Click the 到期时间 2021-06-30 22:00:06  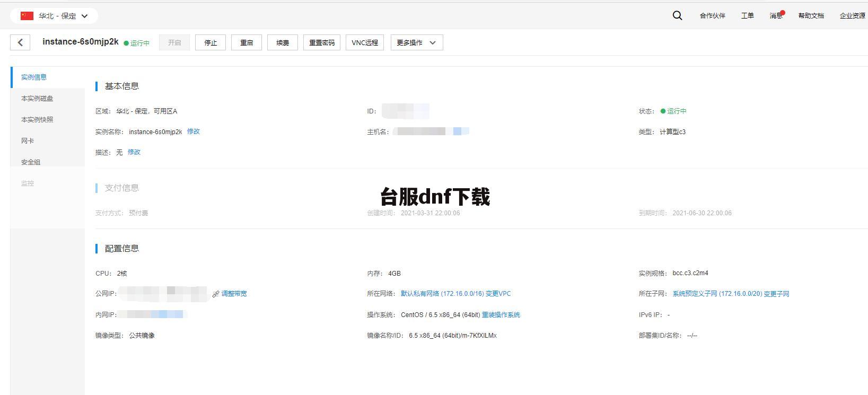click(702, 213)
